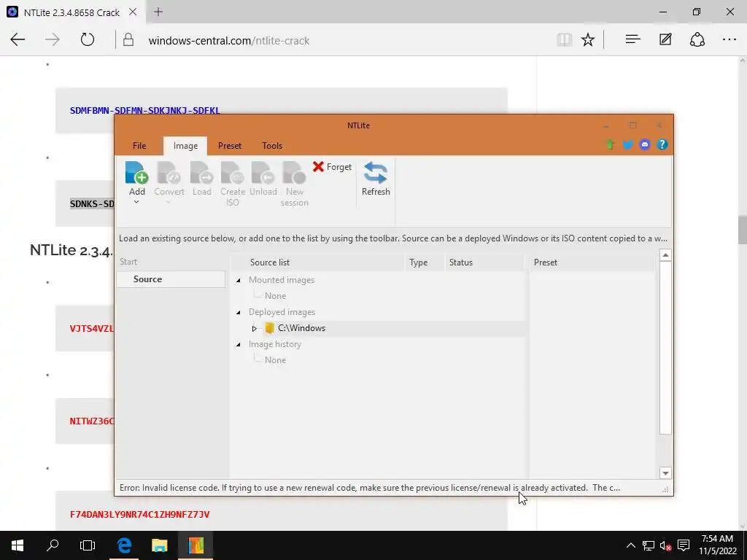747x560 pixels.
Task: Click the Edge taskbar icon
Action: (124, 545)
